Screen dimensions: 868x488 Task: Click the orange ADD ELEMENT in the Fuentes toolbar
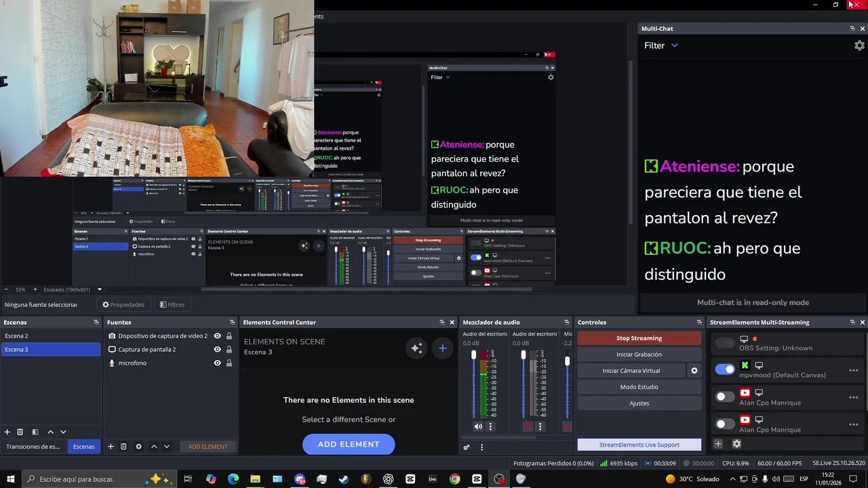click(208, 447)
